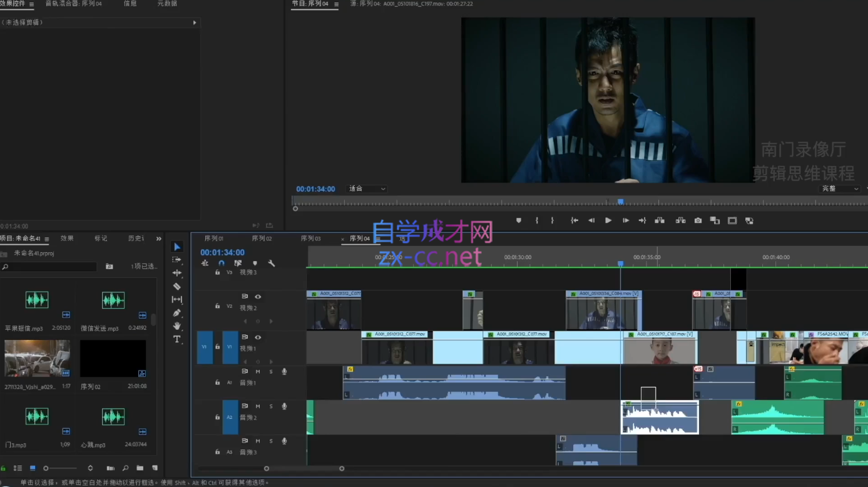
Task: Click Find magnifier in Project panel footer
Action: click(125, 468)
